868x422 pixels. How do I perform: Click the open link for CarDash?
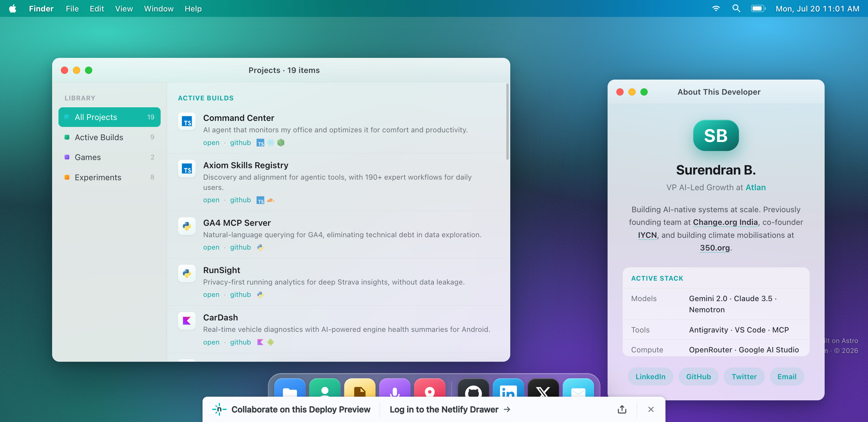(211, 342)
